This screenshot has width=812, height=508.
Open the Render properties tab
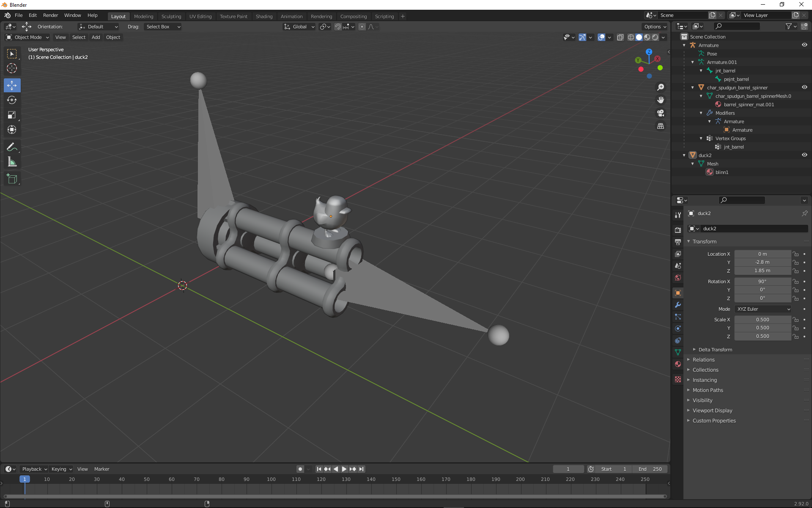pyautogui.click(x=678, y=230)
